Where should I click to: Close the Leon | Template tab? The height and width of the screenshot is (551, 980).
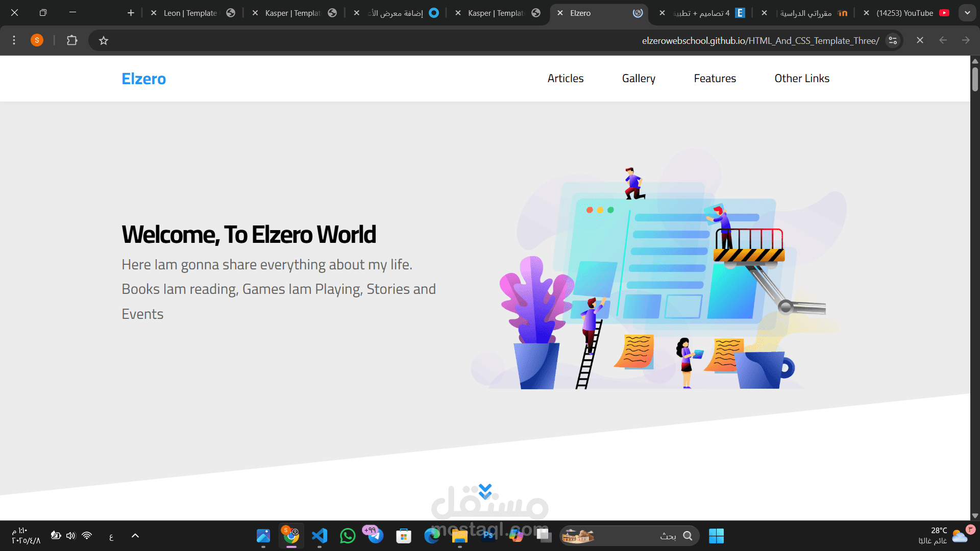[154, 13]
